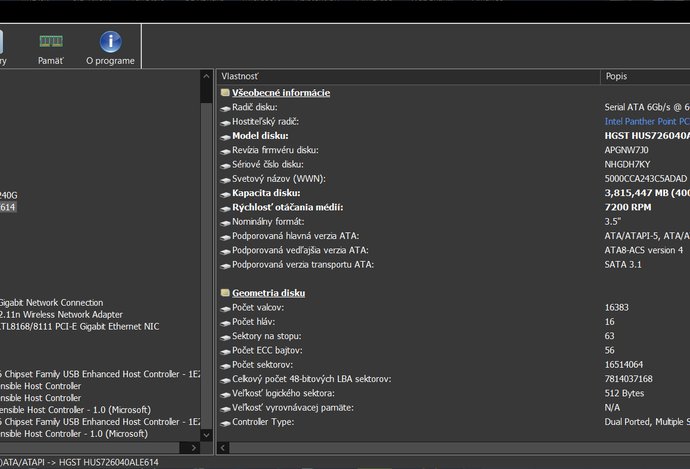Click the O programe info icon
The height and width of the screenshot is (469, 690).
(110, 42)
